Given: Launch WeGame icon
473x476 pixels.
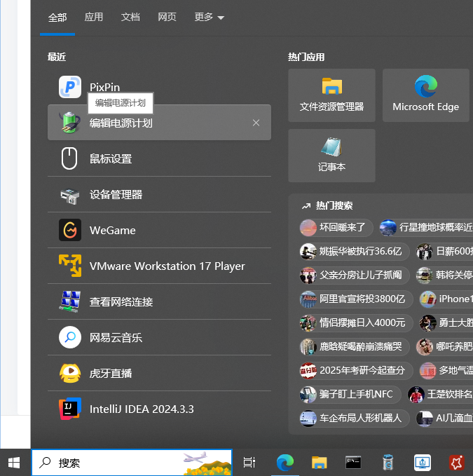Looking at the screenshot, I should (70, 230).
